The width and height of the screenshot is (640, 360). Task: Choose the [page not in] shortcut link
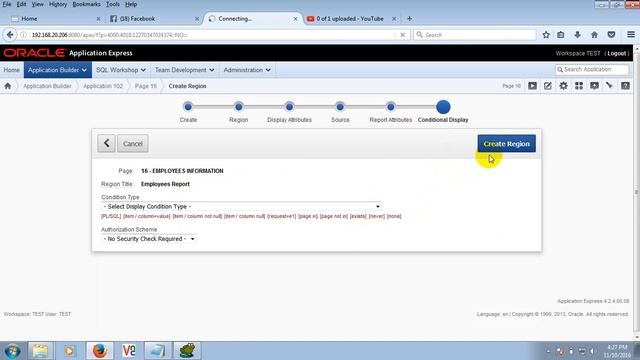[334, 216]
